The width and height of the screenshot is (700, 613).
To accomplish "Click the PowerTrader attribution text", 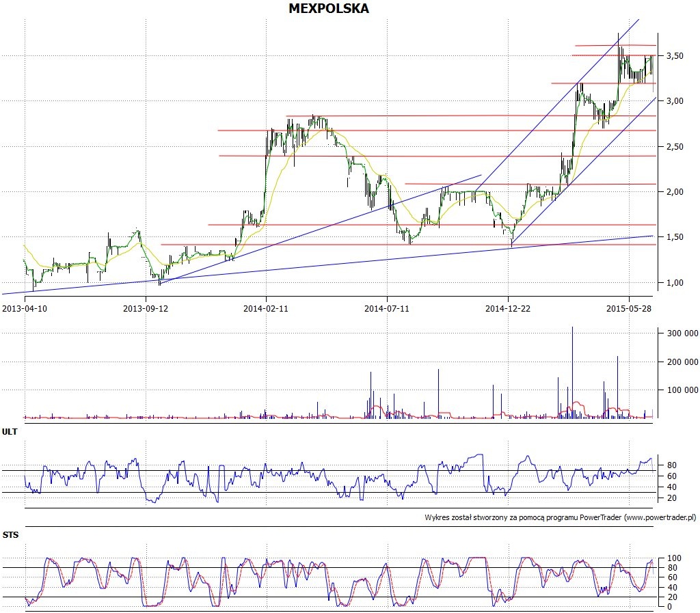I will (561, 517).
